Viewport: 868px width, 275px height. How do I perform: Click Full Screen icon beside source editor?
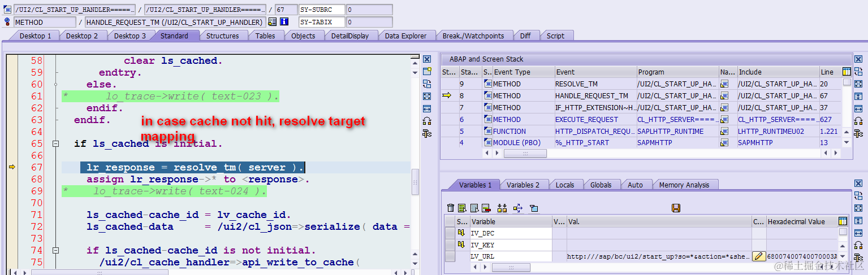[x=427, y=96]
